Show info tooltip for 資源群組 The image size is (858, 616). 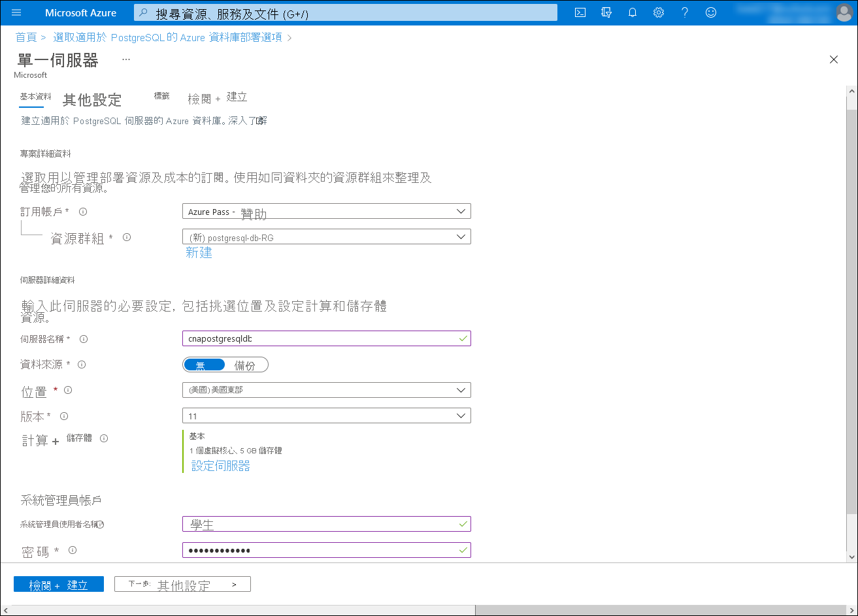tap(127, 237)
